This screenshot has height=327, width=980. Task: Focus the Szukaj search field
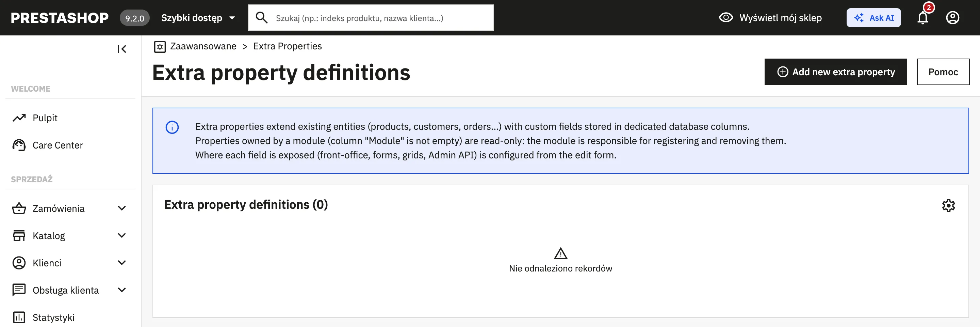[x=371, y=17]
